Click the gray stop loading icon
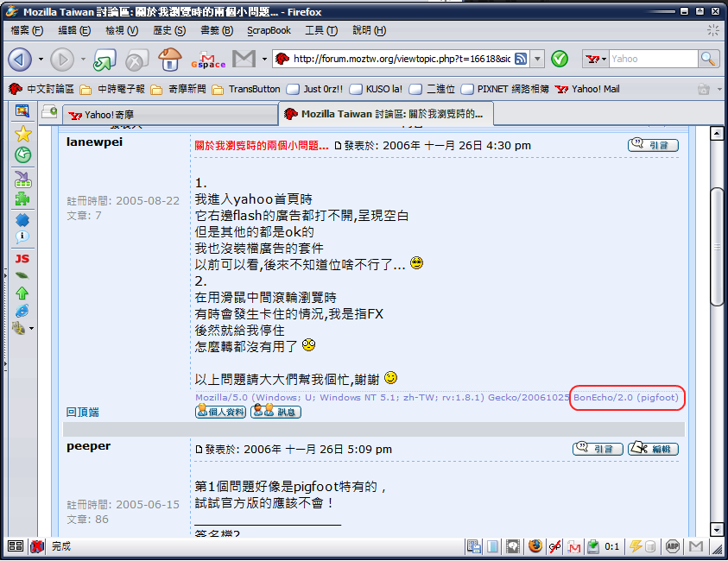 coord(136,60)
